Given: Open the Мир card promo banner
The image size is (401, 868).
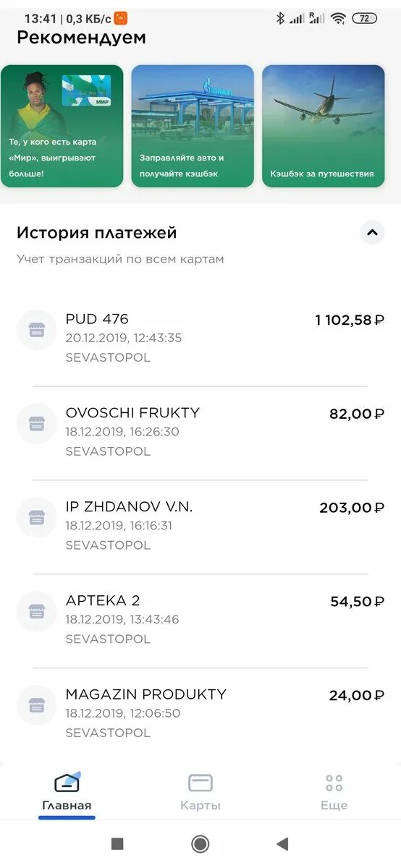Looking at the screenshot, I should 62,126.
